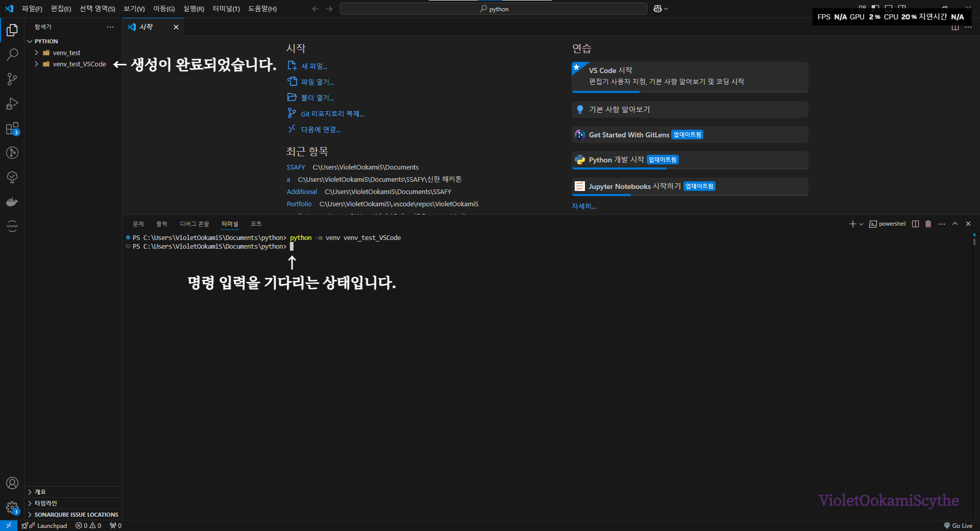Viewport: 980px width, 531px height.
Task: Open the GitLens view in activity bar
Action: (x=12, y=153)
